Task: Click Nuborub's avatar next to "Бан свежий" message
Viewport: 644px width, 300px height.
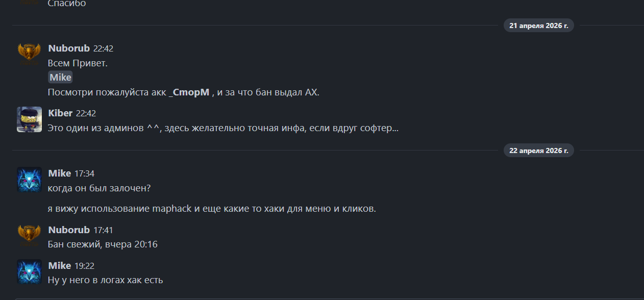Action: pyautogui.click(x=29, y=235)
